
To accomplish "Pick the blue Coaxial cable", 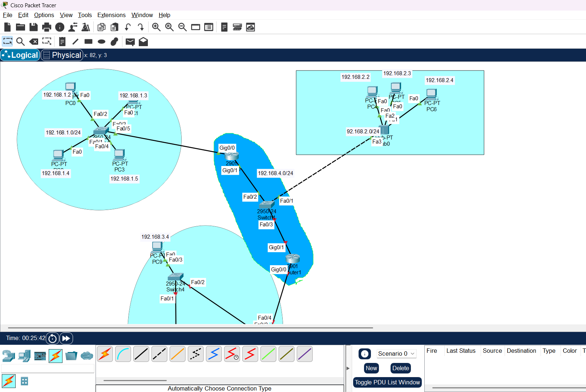I will (214, 354).
